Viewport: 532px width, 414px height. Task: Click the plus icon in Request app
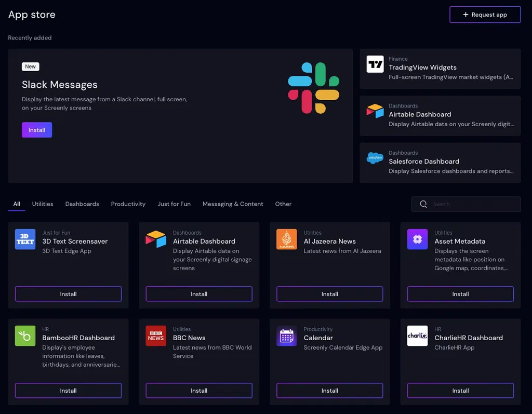(465, 15)
